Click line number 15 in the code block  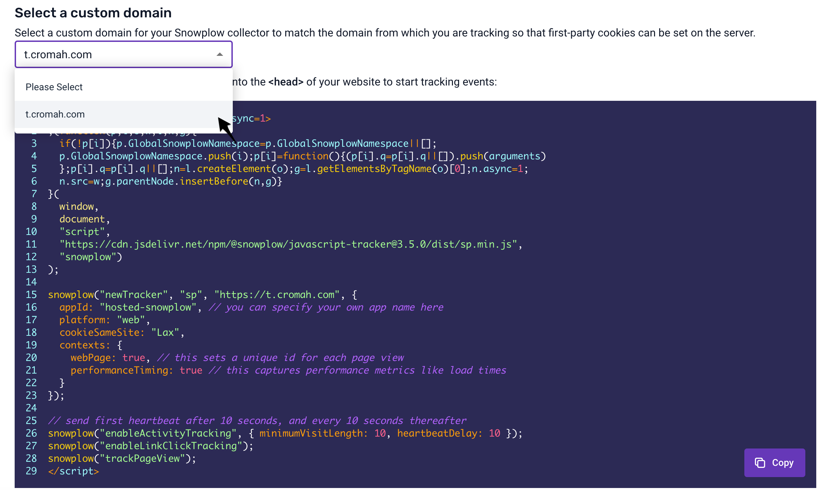31,294
